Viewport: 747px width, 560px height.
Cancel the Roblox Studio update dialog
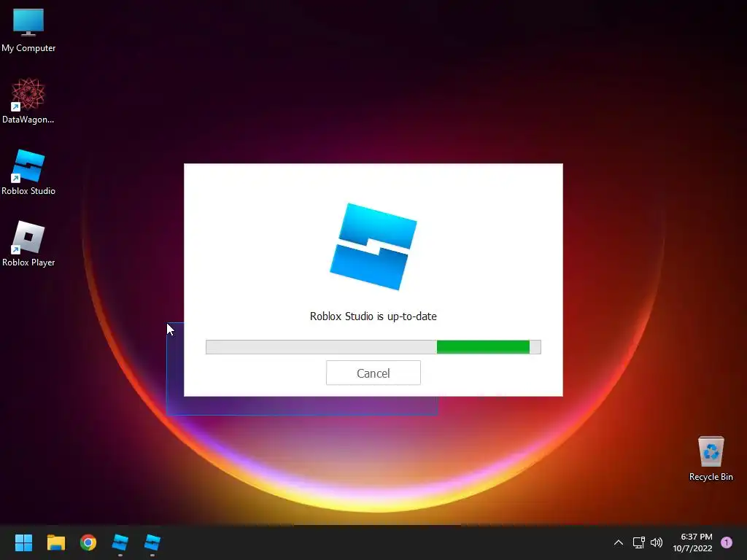click(373, 373)
